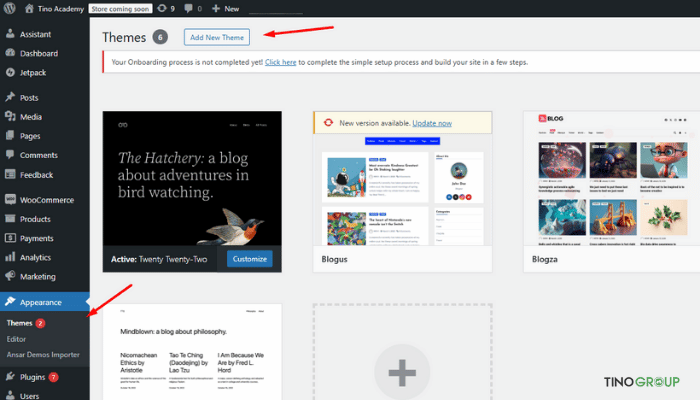Open the Mindblown philosophy theme thumbnail
The image size is (700, 400).
(x=192, y=352)
